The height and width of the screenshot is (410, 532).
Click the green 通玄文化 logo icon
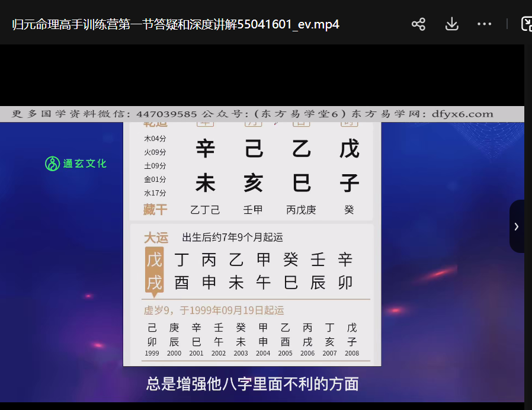tap(53, 164)
